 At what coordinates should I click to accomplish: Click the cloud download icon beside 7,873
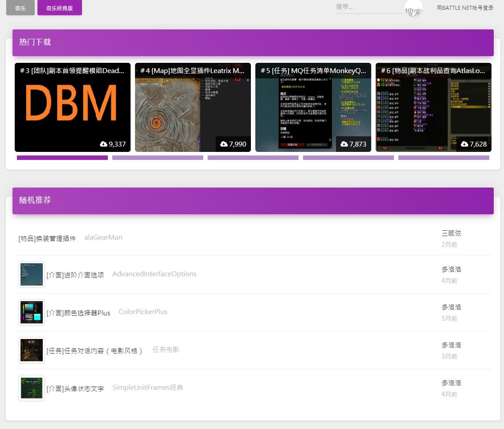click(344, 144)
